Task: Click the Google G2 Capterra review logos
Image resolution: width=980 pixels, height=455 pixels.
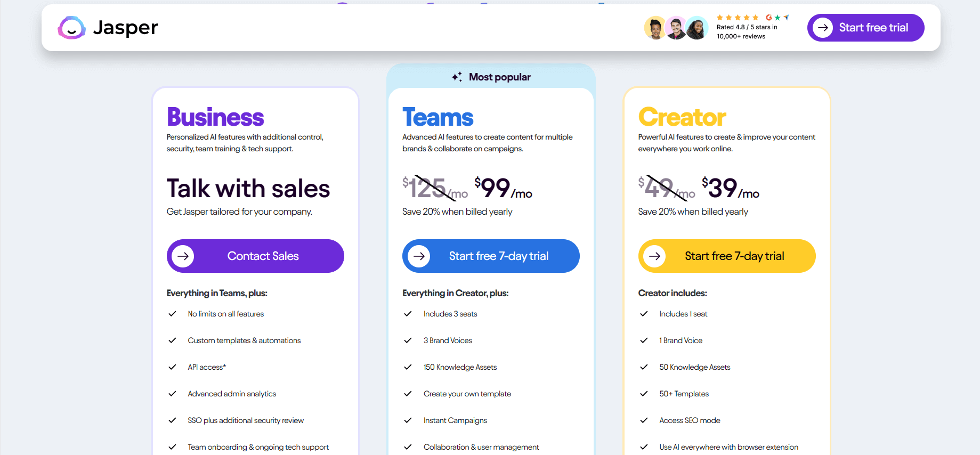Action: (777, 18)
